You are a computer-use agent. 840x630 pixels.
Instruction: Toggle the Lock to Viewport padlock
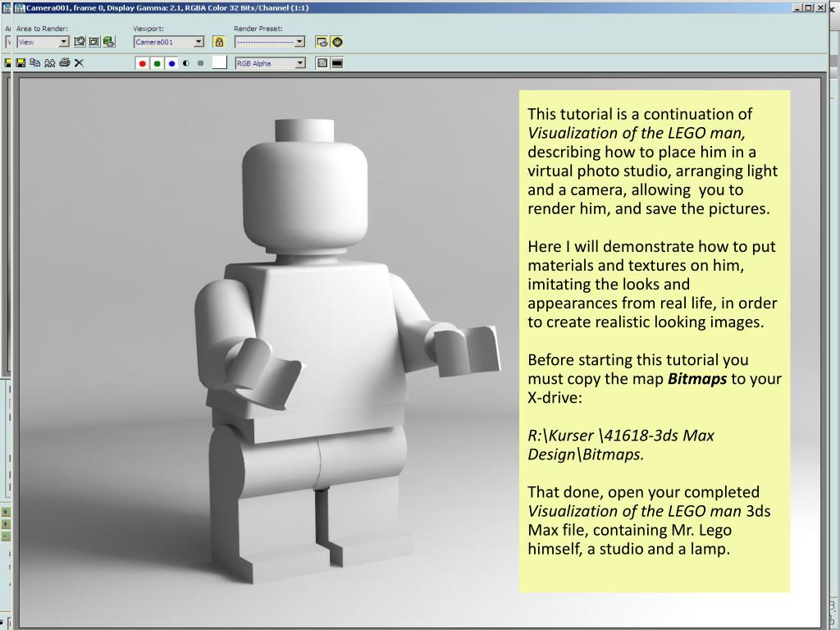coord(218,42)
